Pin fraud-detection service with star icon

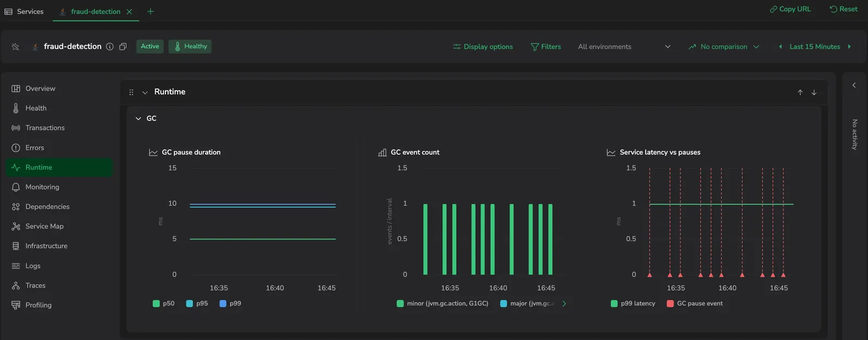pyautogui.click(x=15, y=47)
